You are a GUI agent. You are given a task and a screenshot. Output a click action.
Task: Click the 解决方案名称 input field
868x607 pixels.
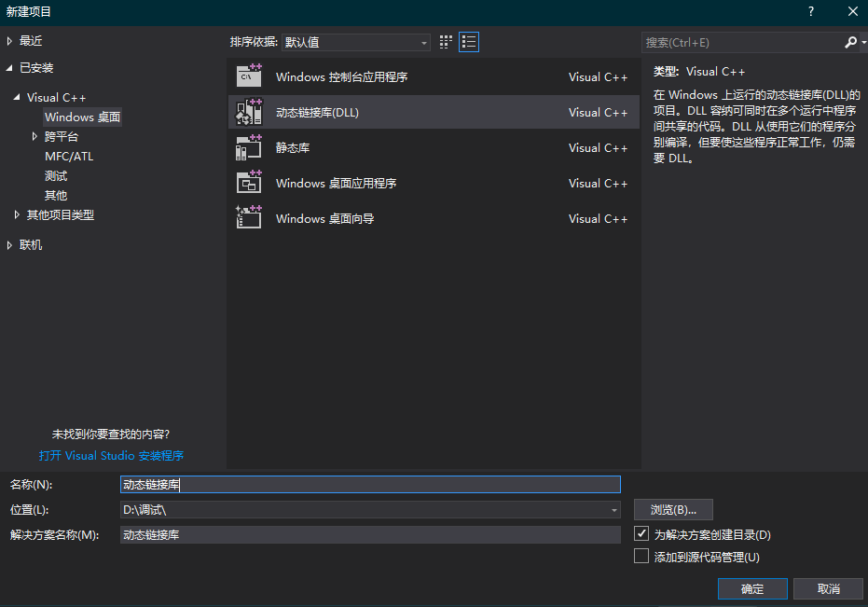pos(370,534)
